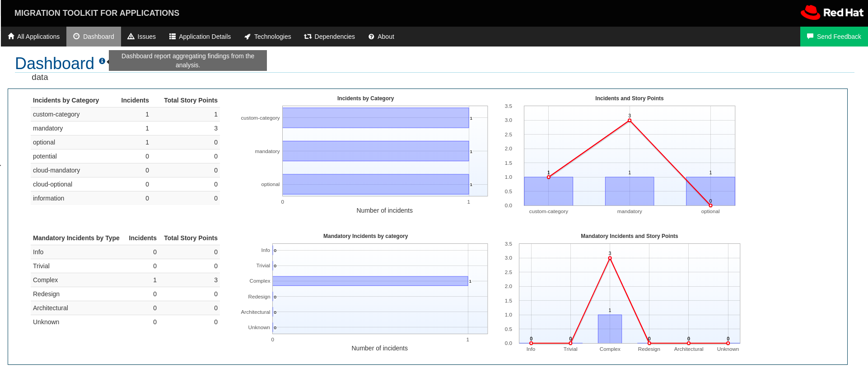
Task: Open the All Applications tab
Action: 34,37
